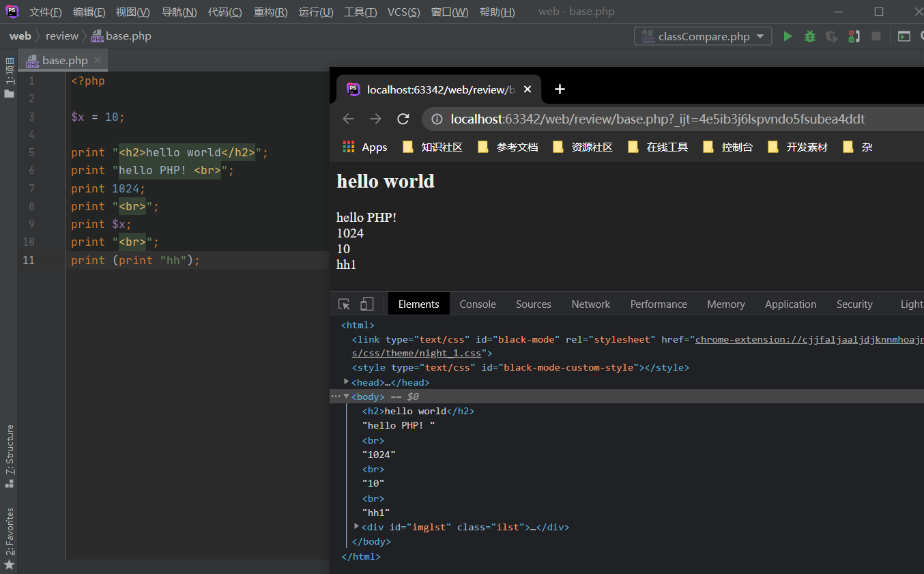The width and height of the screenshot is (924, 574).
Task: Open the Project tool window sidebar
Action: 9,78
